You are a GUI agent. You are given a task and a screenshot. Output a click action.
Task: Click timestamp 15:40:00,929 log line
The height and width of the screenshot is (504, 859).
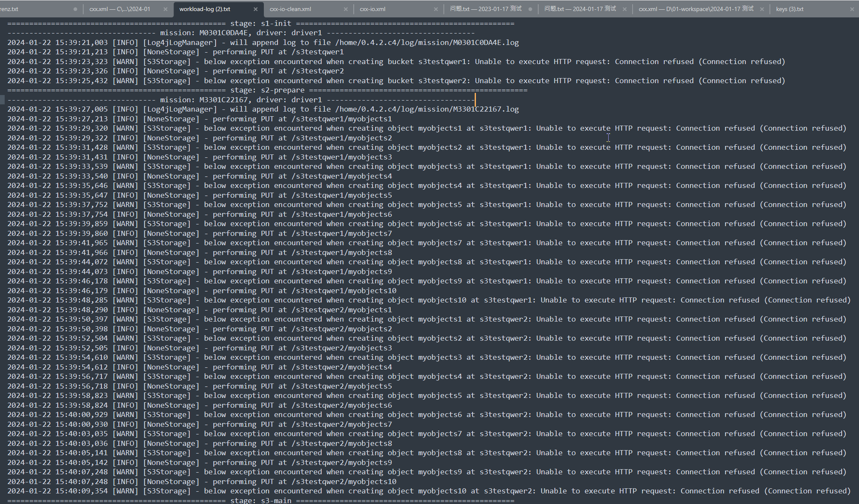427,414
